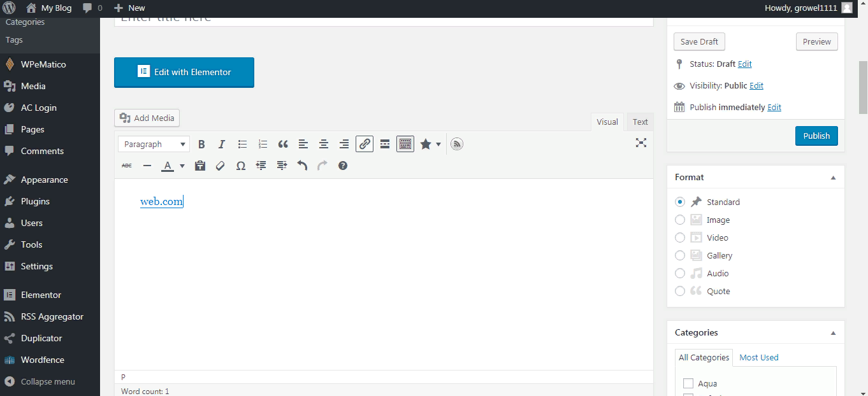This screenshot has height=396, width=868.
Task: Align text center
Action: [324, 145]
